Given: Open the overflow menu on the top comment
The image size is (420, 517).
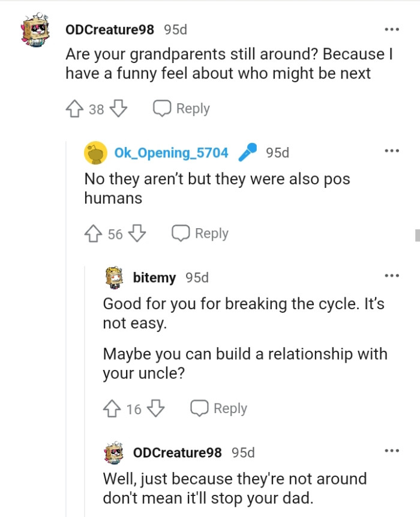Looking at the screenshot, I should [392, 28].
